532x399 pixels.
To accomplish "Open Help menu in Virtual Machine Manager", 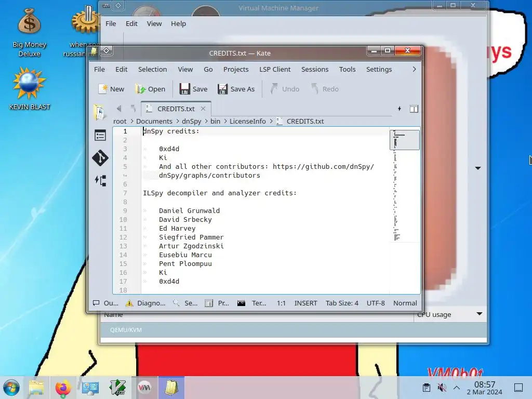I will 178,24.
